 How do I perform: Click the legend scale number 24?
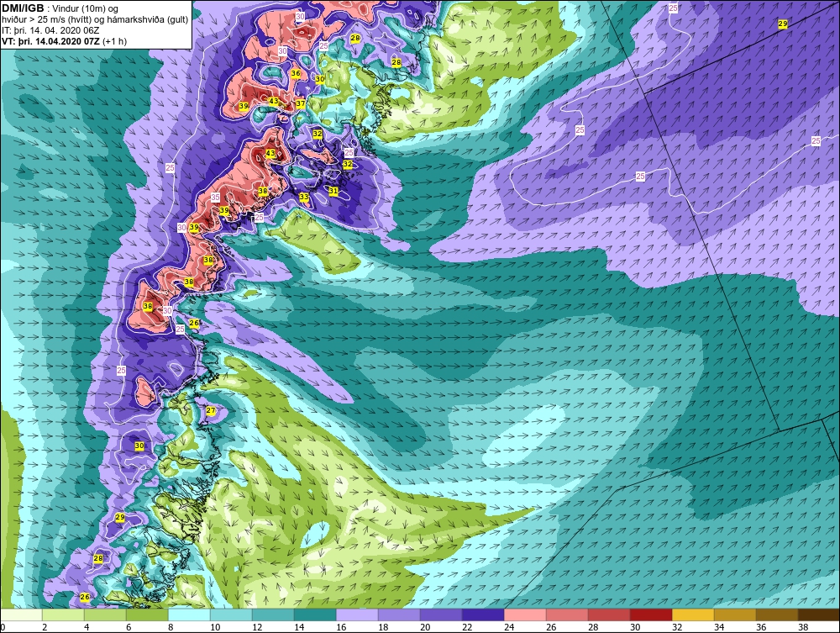pos(510,627)
